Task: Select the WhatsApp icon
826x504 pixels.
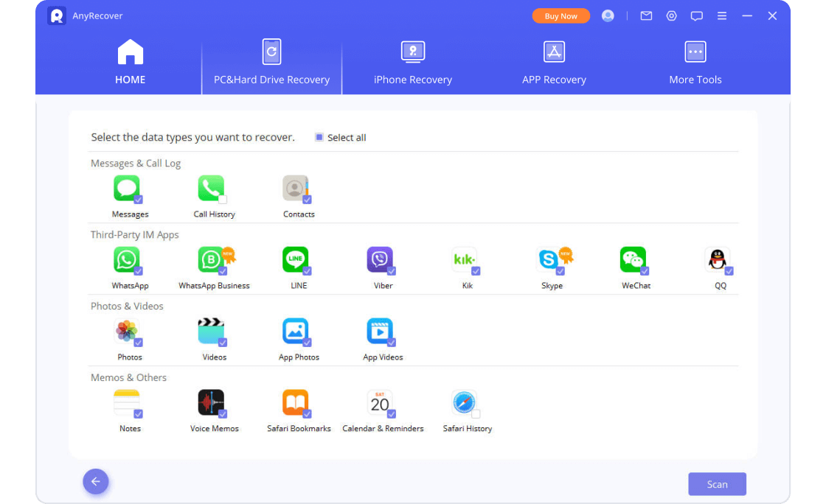Action: tap(126, 259)
